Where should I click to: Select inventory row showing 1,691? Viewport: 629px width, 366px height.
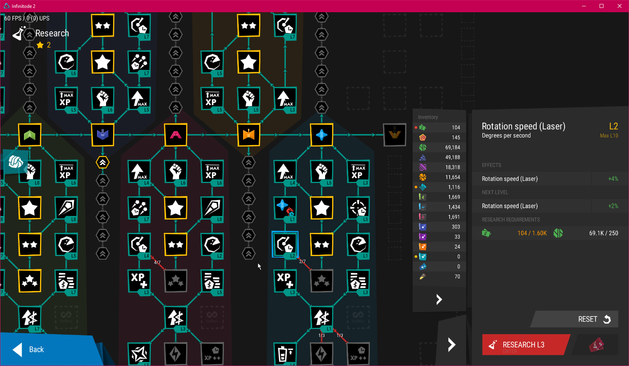(439, 217)
